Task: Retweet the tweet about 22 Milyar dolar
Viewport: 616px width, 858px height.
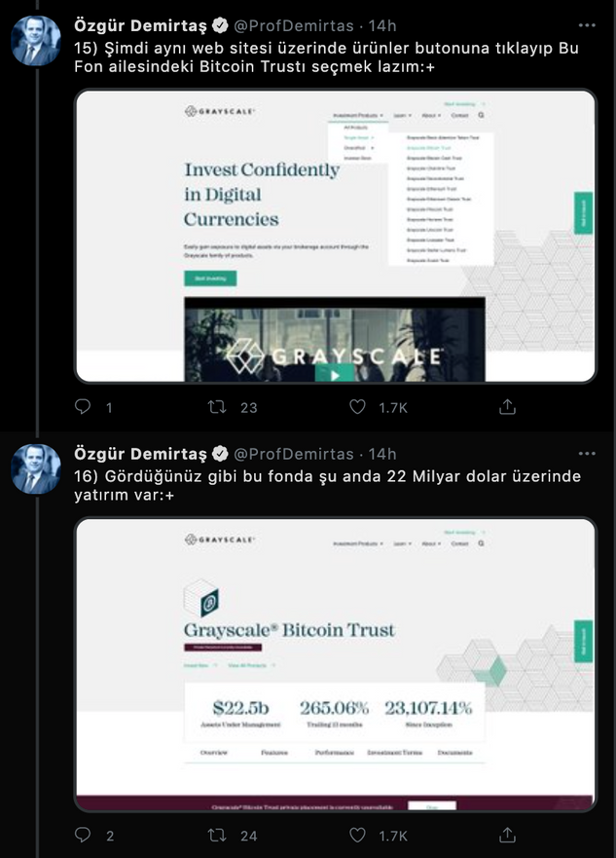Action: [217, 836]
